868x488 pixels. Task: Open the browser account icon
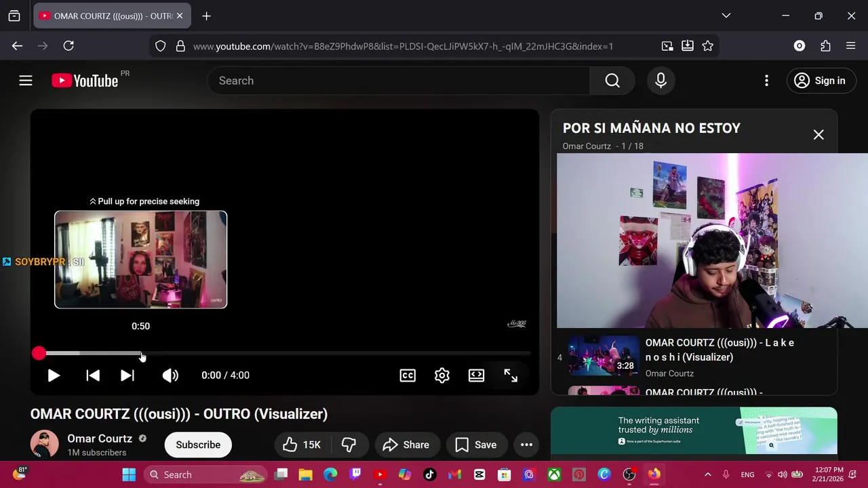[800, 46]
